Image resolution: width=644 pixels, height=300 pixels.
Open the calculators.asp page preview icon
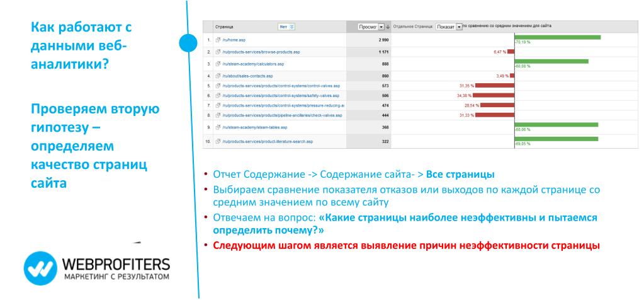tap(218, 64)
